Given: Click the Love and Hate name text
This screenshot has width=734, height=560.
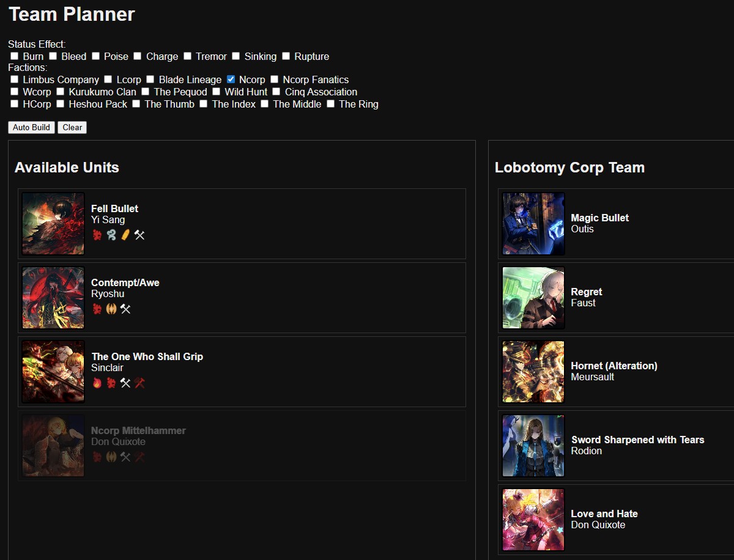Looking at the screenshot, I should click(604, 514).
